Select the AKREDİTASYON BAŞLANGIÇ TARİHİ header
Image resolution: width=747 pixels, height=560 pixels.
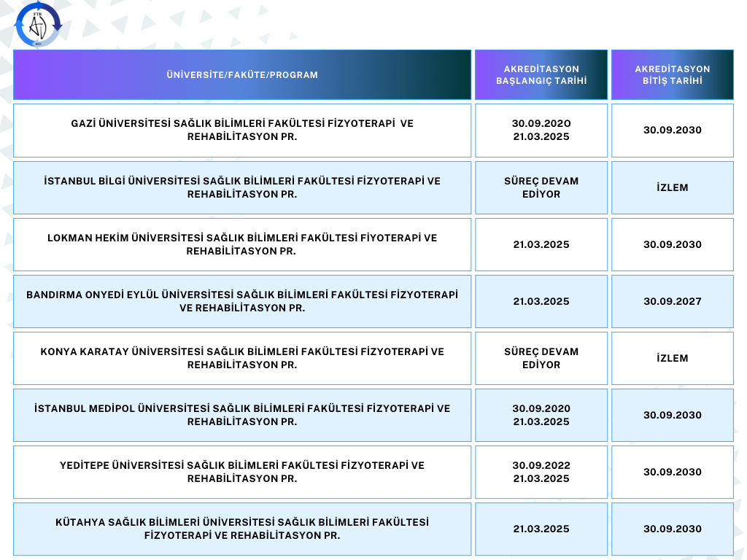541,74
